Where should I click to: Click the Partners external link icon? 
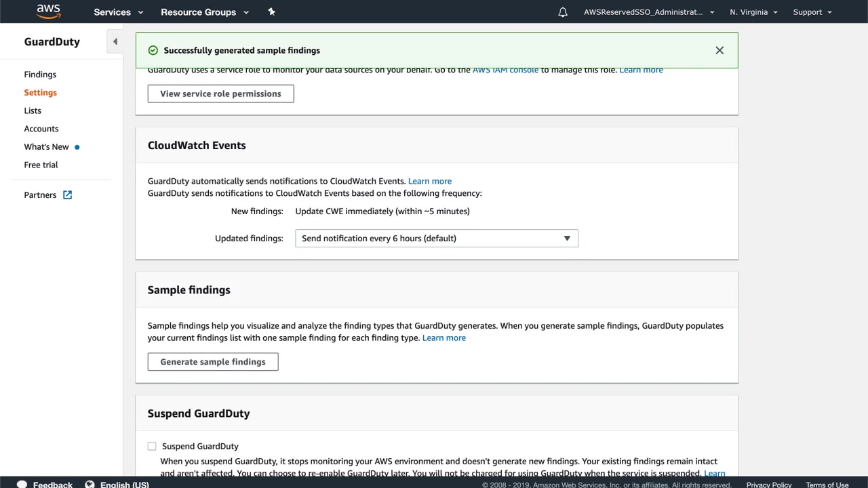(68, 195)
